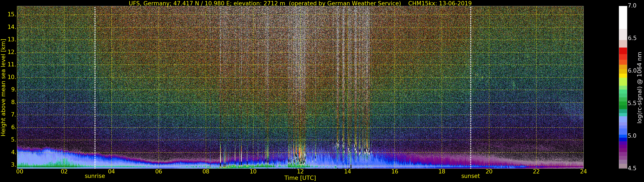This screenshot has height=182, width=644.
Task: Click time axis tick label "20"
Action: pyautogui.click(x=489, y=172)
